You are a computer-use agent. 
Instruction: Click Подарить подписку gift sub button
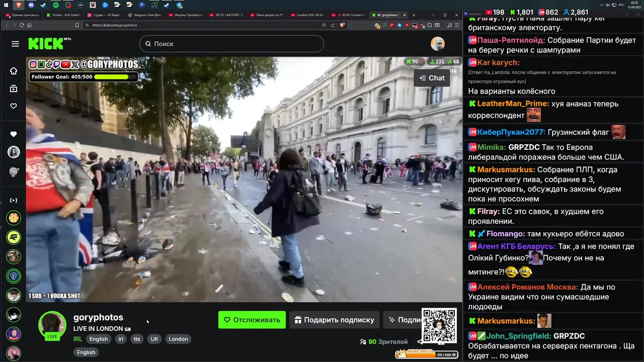pos(335,320)
